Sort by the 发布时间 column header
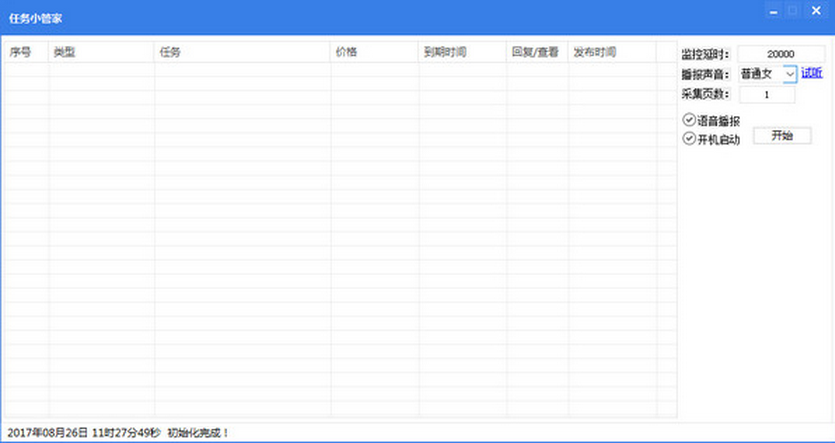835x443 pixels. pos(612,52)
